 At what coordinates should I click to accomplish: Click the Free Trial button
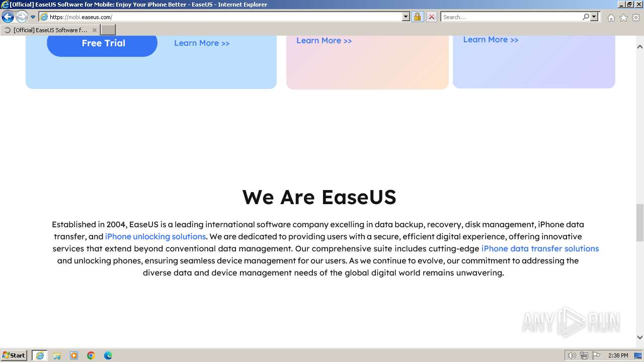point(102,43)
